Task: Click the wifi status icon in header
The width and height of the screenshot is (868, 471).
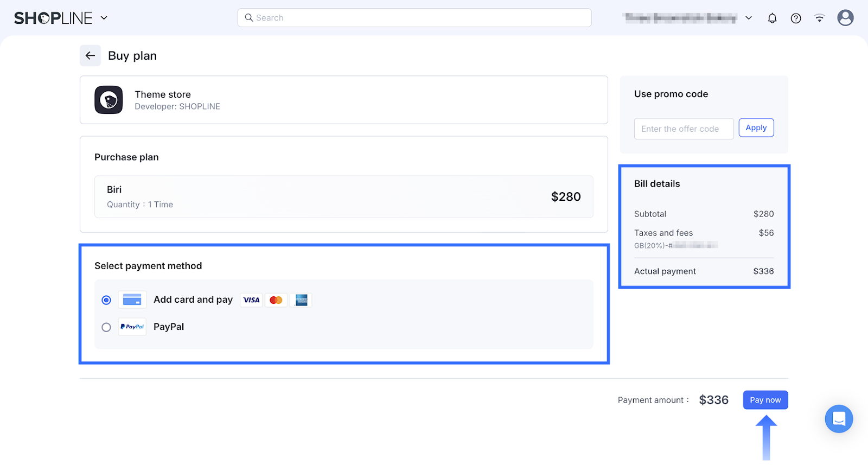Action: click(x=819, y=18)
